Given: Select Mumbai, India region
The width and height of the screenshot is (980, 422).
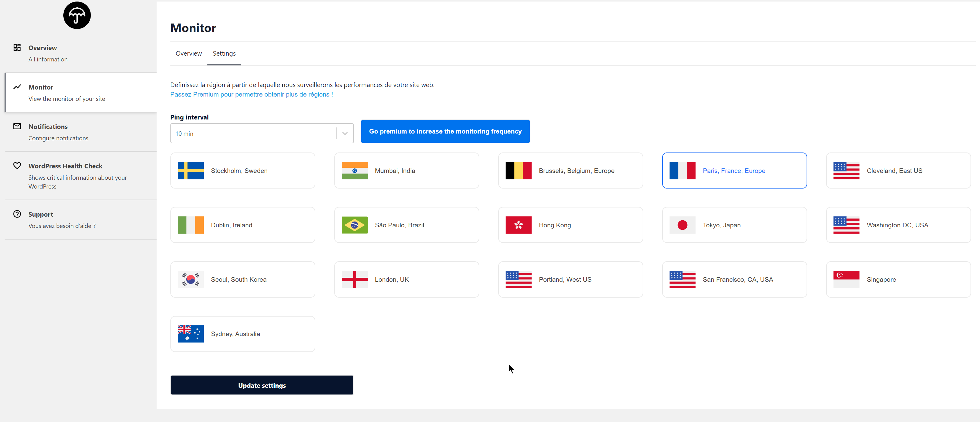Looking at the screenshot, I should coord(407,171).
